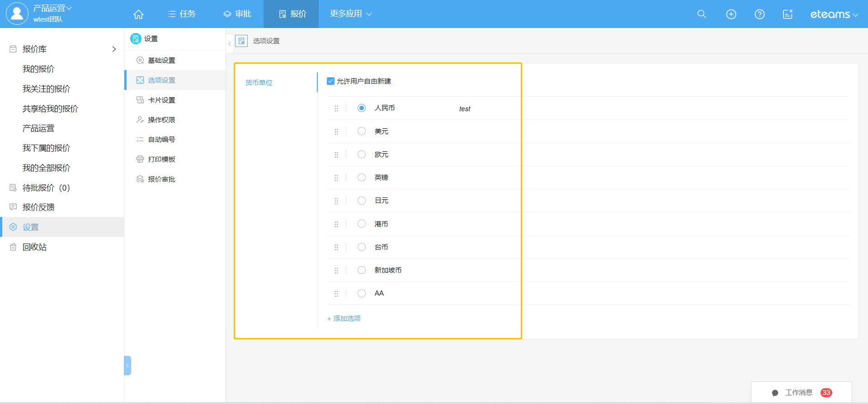Select the 欧元 radio button
868x404 pixels.
(362, 155)
